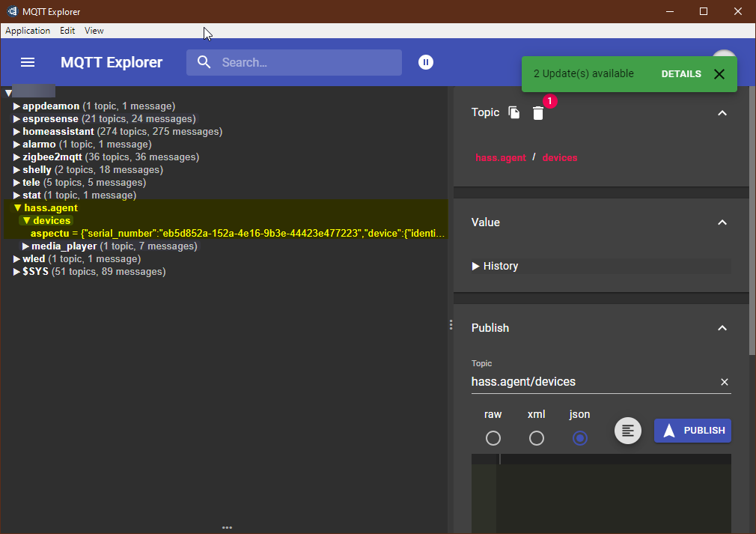Dismiss the updates available notification

719,74
